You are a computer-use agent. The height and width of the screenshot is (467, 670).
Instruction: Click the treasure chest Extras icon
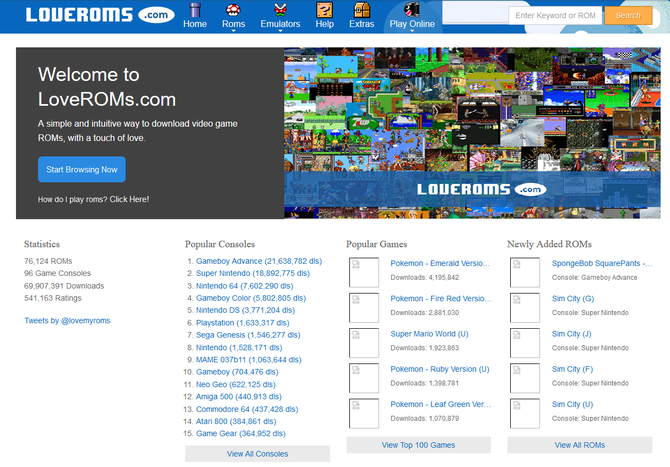coord(361,9)
